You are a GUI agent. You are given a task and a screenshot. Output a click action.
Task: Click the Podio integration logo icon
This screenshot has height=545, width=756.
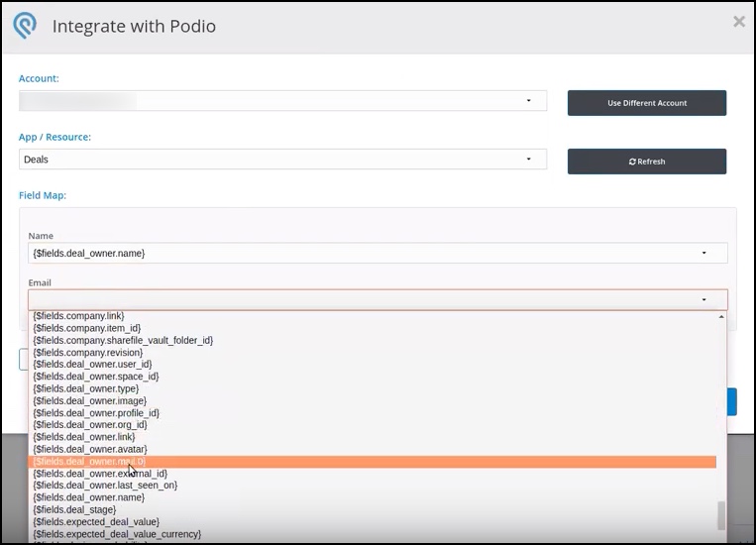(x=27, y=26)
